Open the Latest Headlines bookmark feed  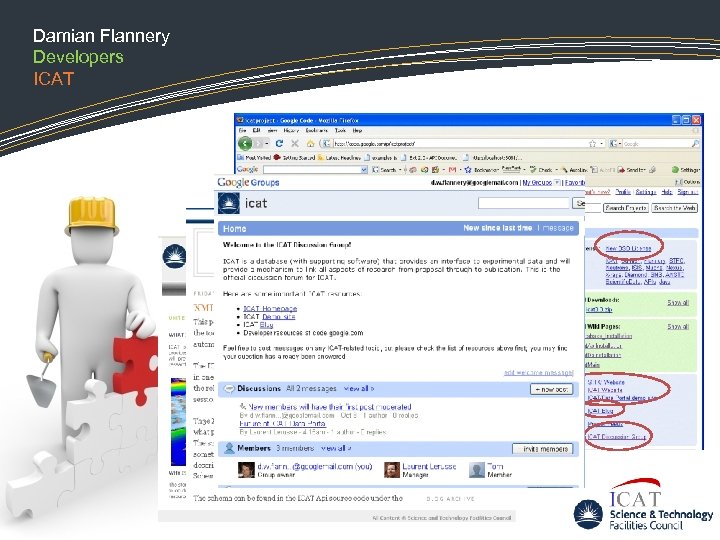click(x=339, y=158)
